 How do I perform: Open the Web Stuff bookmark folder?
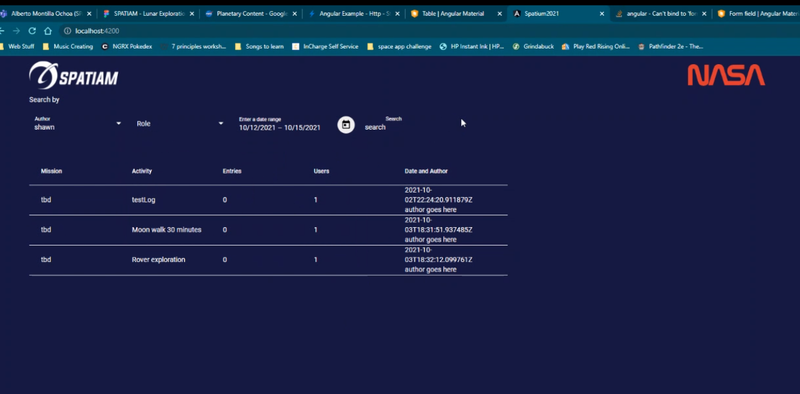tap(17, 46)
